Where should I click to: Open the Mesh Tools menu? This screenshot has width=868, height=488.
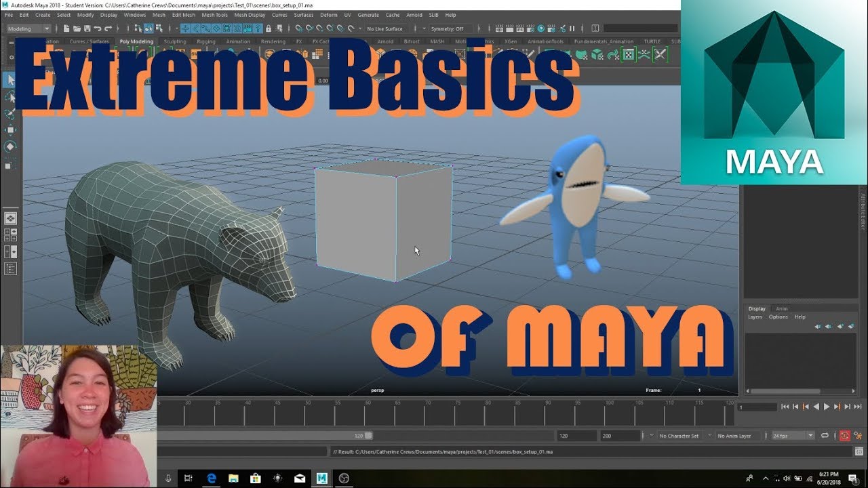pyautogui.click(x=214, y=14)
